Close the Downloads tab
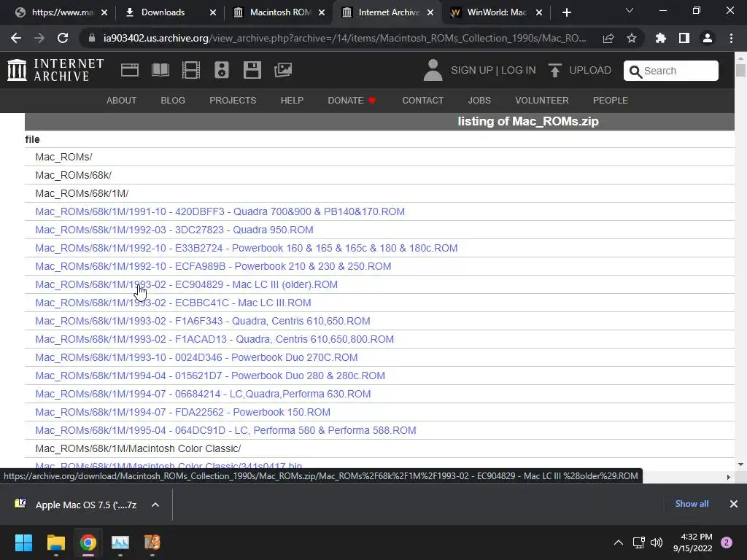This screenshot has width=747, height=560. (x=213, y=12)
